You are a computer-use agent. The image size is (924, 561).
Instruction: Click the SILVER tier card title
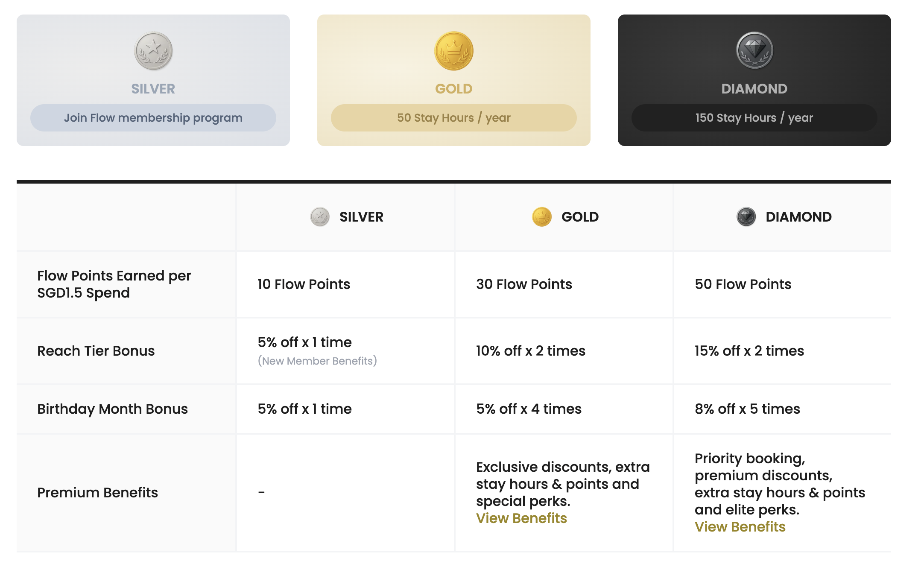coord(153,89)
